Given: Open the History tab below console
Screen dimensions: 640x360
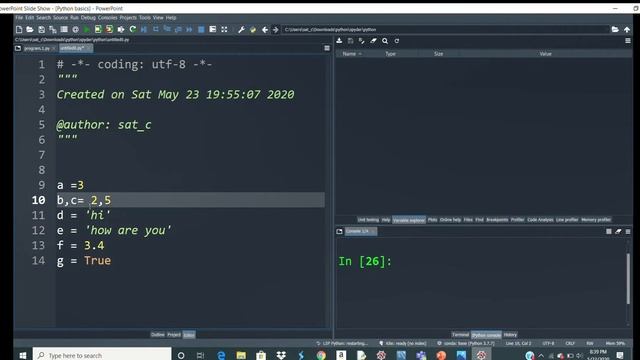Looking at the screenshot, I should click(x=510, y=335).
